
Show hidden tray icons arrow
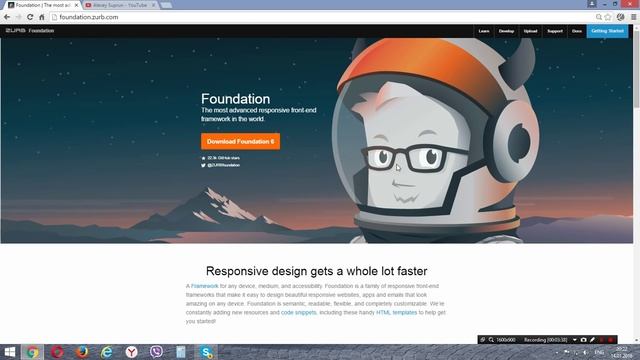557,352
